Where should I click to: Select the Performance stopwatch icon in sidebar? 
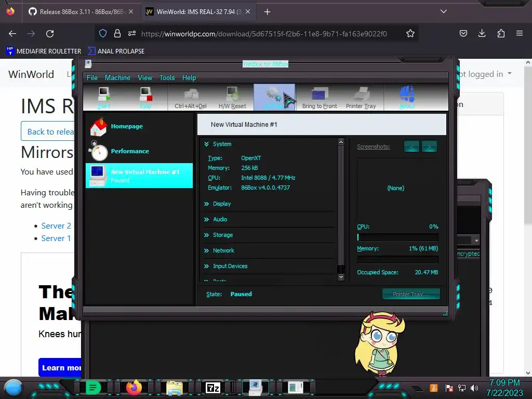click(99, 151)
